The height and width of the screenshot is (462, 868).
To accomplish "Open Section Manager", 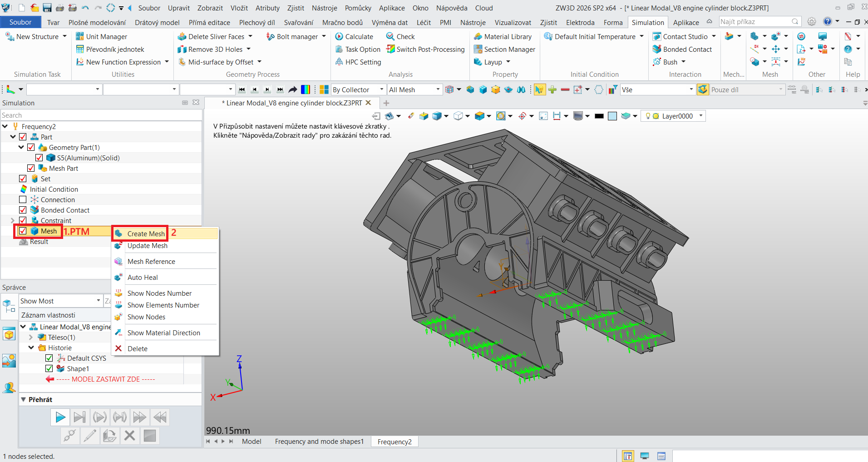I will (504, 49).
